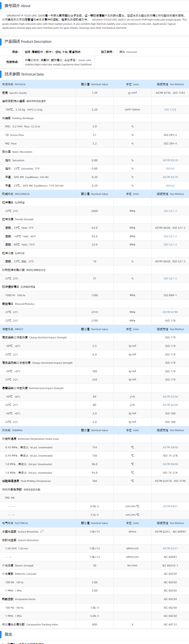
Task: Click the ASTM D3418 , ISO 3146 method cell
Action: (170, 481)
